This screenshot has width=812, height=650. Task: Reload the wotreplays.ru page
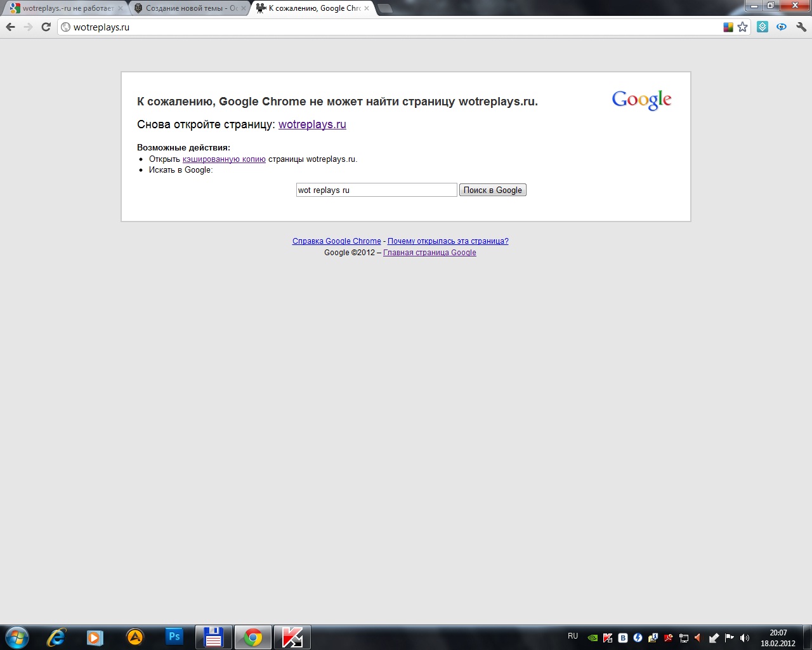click(x=46, y=27)
